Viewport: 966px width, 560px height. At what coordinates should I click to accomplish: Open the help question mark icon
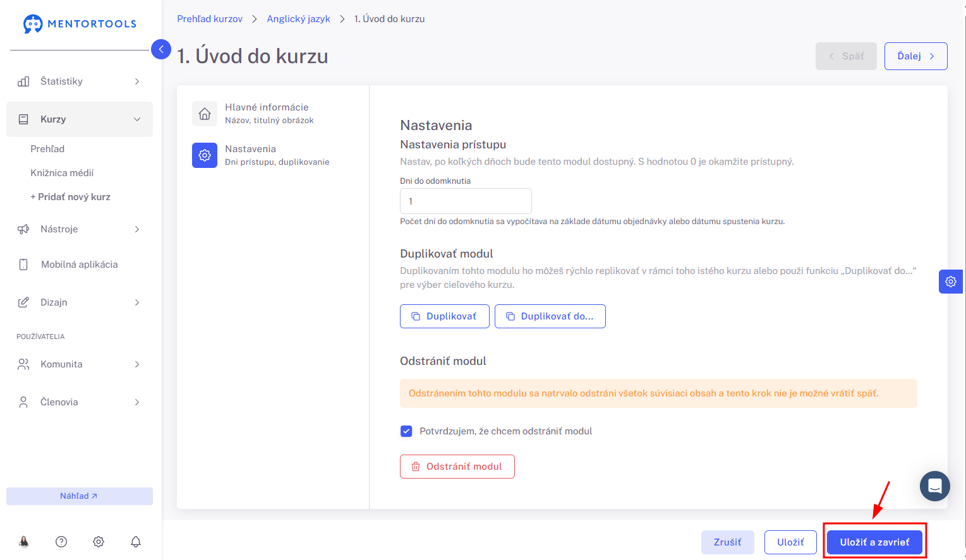point(61,542)
